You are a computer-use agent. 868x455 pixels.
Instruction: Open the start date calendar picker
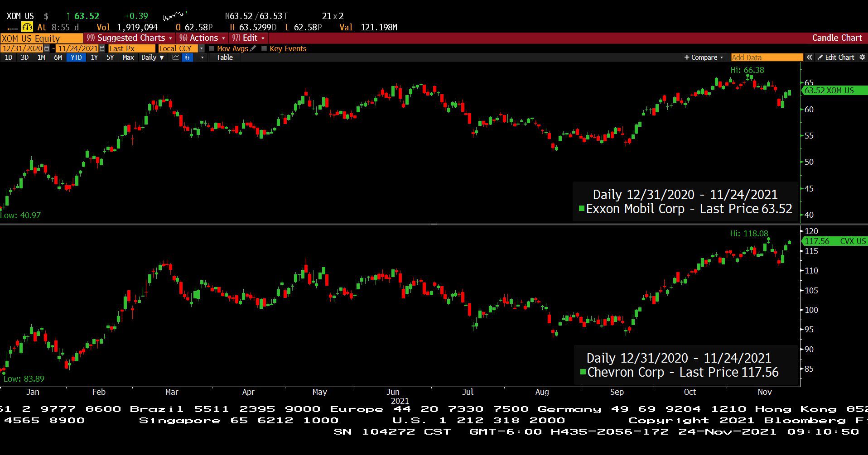(x=47, y=48)
